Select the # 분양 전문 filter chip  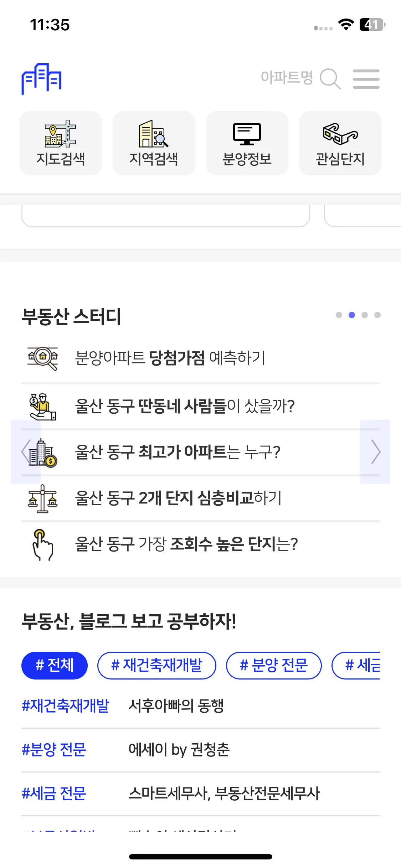274,665
